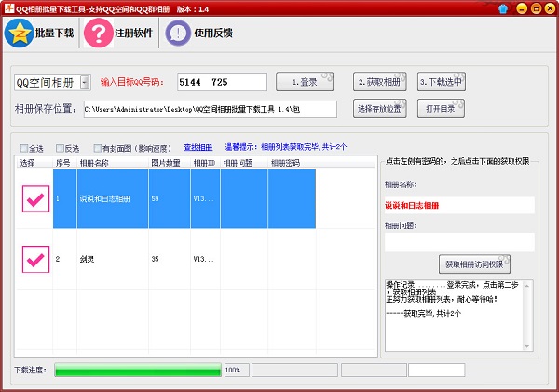
Task: Click the album save path field
Action: [x=210, y=109]
